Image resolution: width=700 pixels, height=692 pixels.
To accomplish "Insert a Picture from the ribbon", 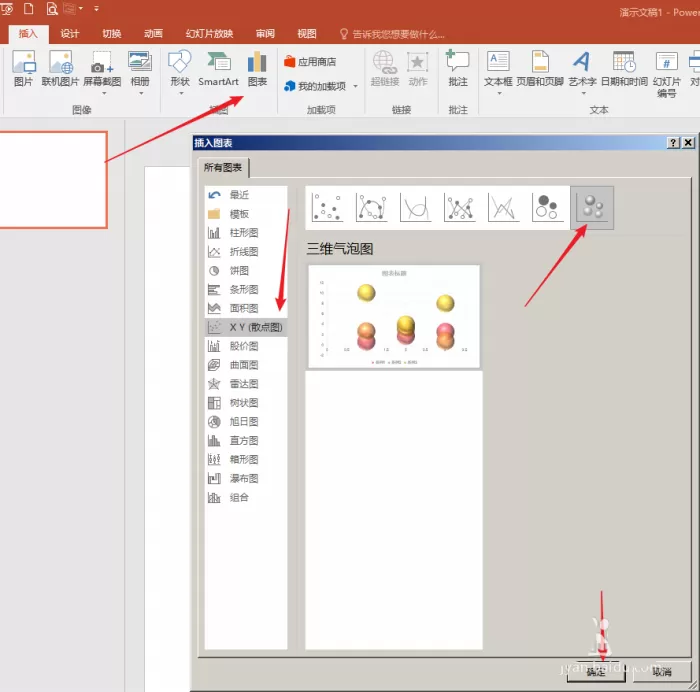I will [24, 68].
